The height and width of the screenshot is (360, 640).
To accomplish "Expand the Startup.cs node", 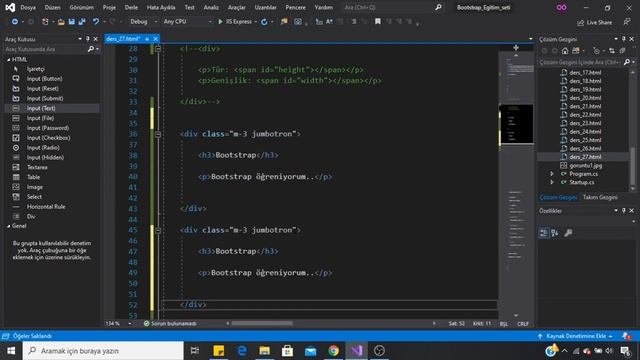I will click(x=552, y=182).
